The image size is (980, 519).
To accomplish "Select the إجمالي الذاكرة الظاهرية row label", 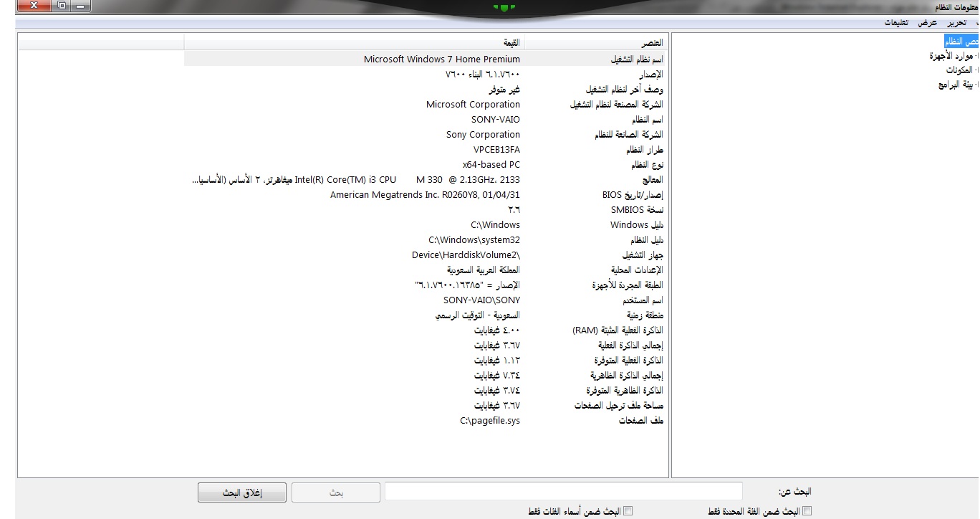I will (627, 376).
